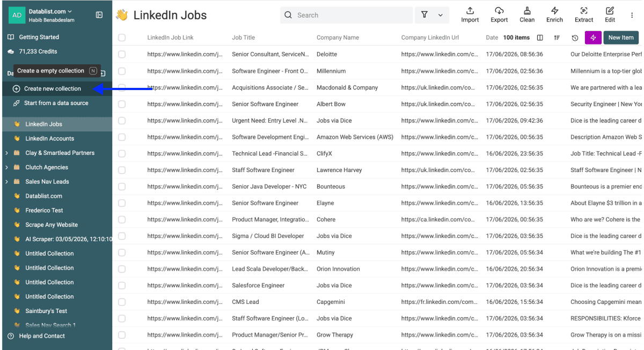The image size is (644, 350).
Task: Check the Amazon Web Services row checkbox
Action: click(x=122, y=137)
